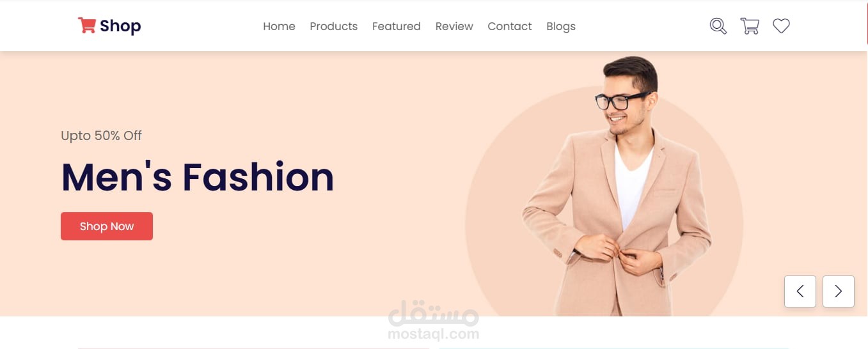Open the Blogs nav link
Image resolution: width=868 pixels, height=349 pixels.
pos(561,26)
